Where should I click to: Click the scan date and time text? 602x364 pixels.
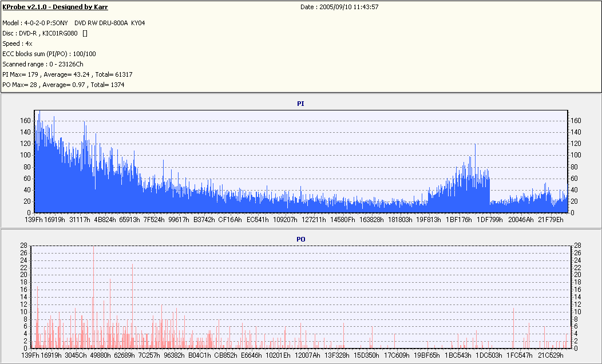tap(339, 7)
